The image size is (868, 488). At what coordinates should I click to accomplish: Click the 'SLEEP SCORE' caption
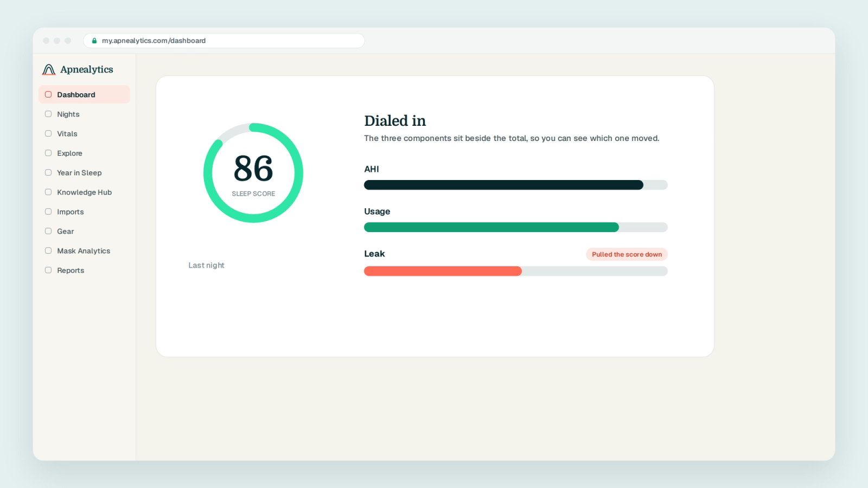point(253,194)
